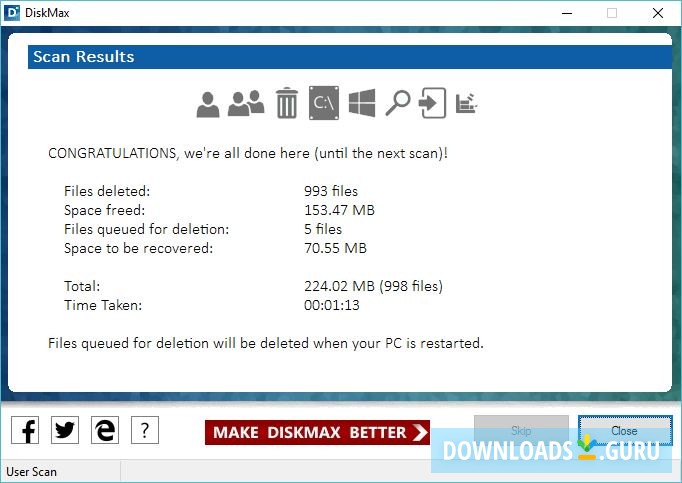Open the Facebook share icon
682x483 pixels.
[x=25, y=430]
